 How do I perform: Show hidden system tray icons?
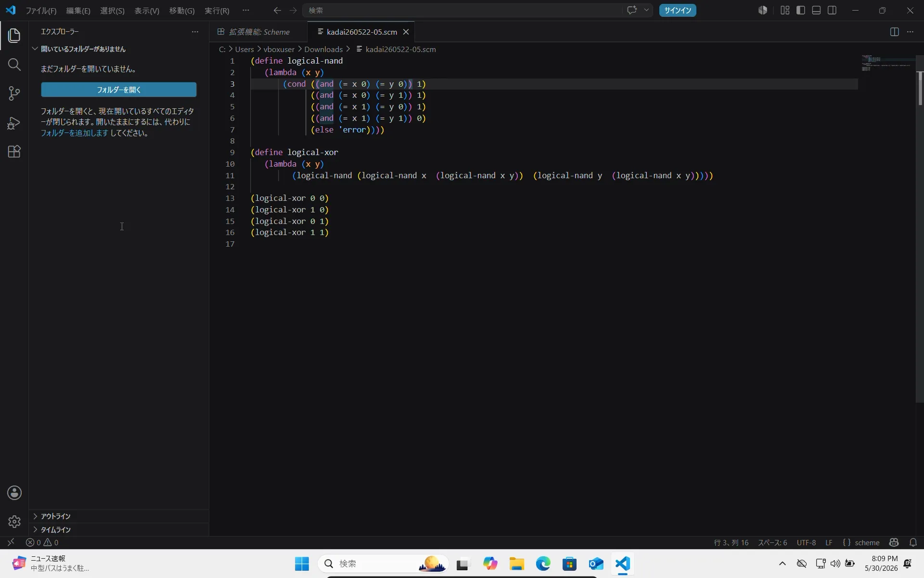pos(783,564)
